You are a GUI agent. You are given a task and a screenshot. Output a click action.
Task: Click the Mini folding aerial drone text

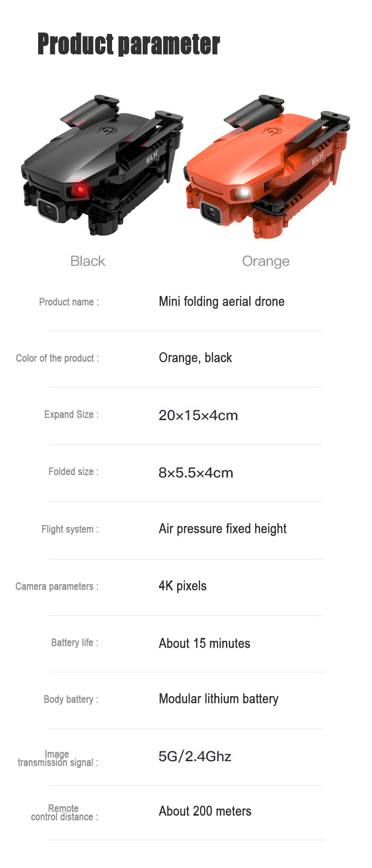221,302
